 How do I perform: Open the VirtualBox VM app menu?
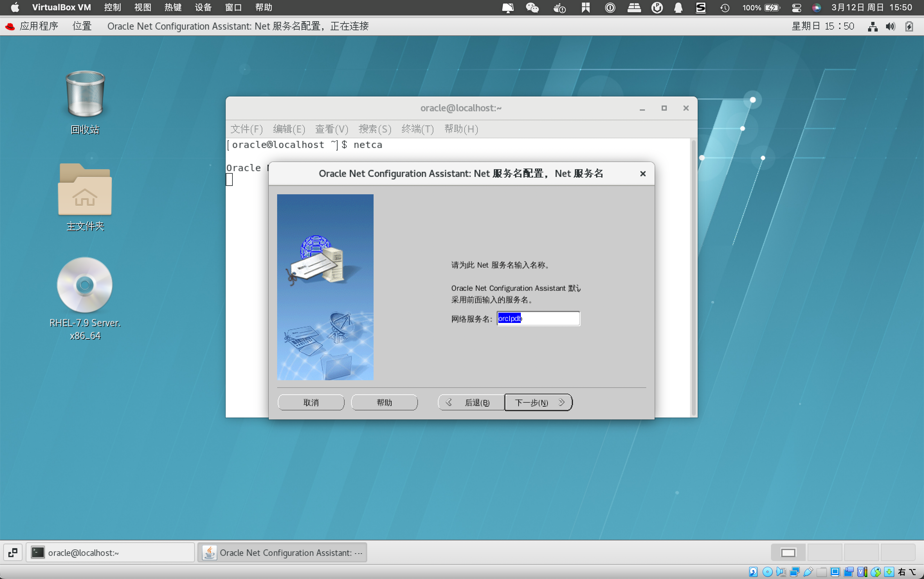[61, 7]
